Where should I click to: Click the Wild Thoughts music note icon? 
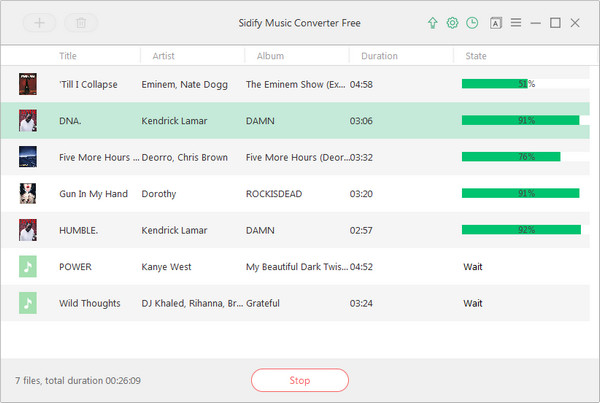click(x=28, y=303)
